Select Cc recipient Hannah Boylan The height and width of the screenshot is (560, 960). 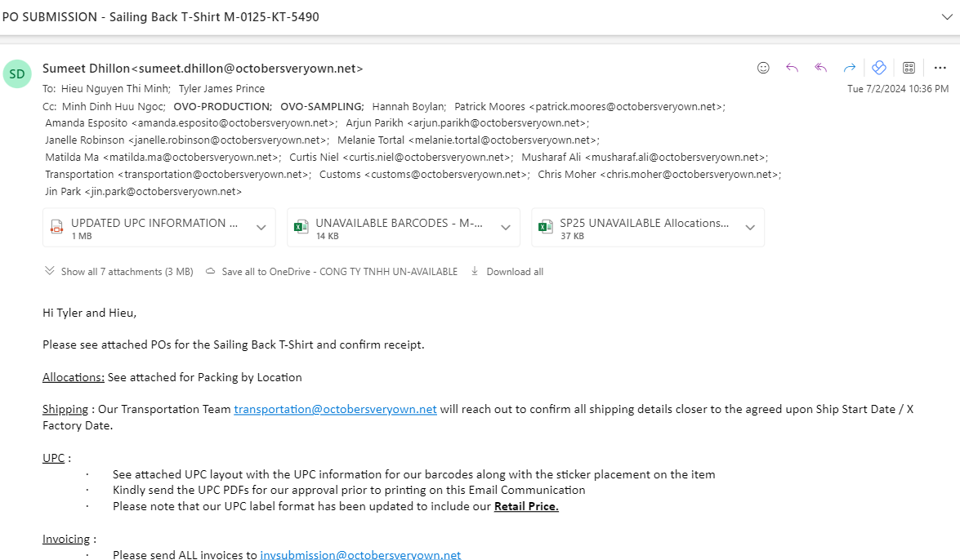pyautogui.click(x=409, y=106)
